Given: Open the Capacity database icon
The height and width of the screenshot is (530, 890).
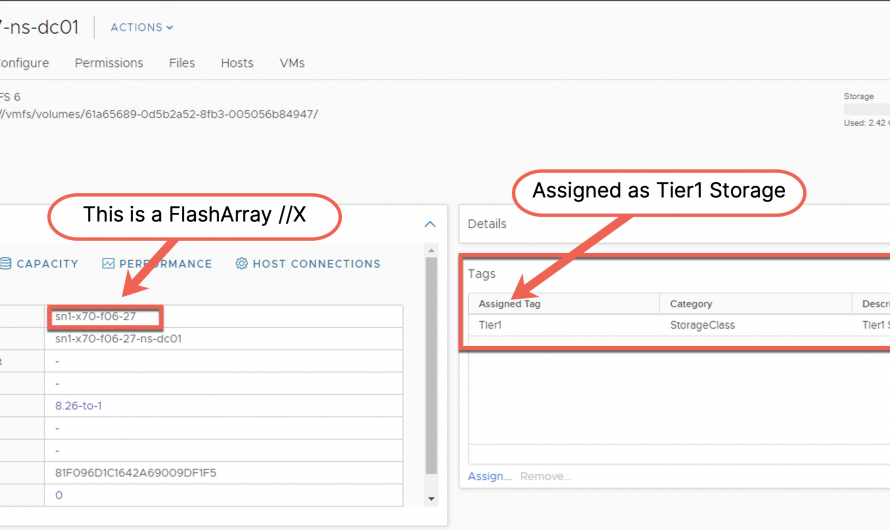Looking at the screenshot, I should (x=6, y=264).
